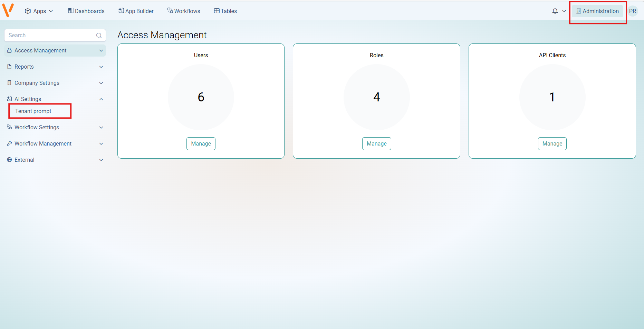Expand Access Management chevron

click(101, 51)
